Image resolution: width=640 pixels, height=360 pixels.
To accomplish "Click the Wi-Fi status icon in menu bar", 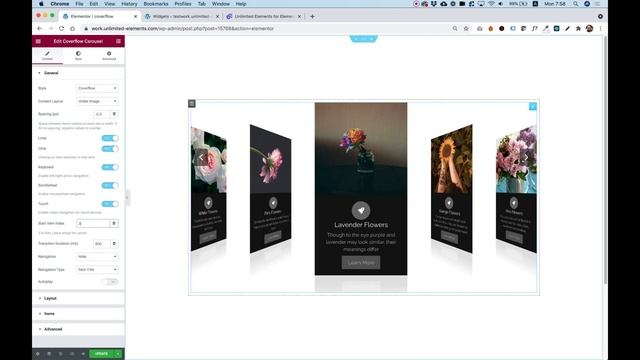I will (491, 4).
